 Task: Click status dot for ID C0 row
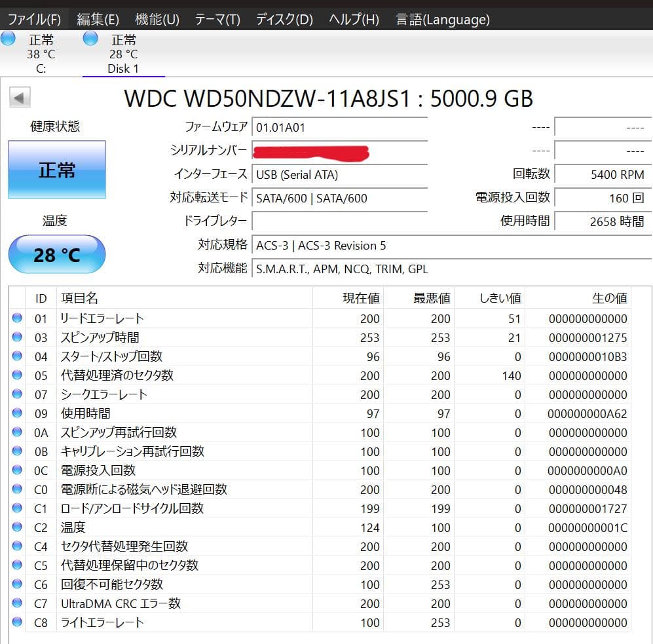click(17, 489)
